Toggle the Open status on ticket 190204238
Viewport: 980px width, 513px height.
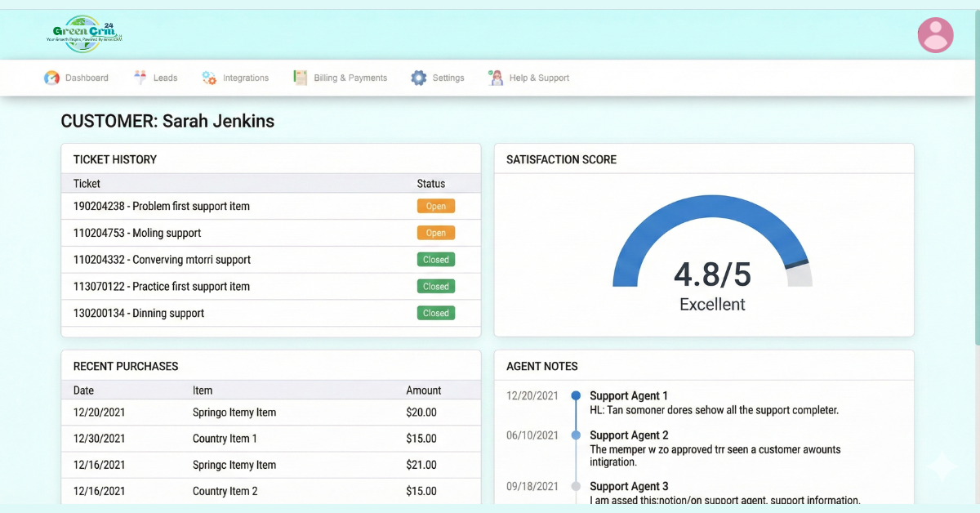tap(435, 206)
